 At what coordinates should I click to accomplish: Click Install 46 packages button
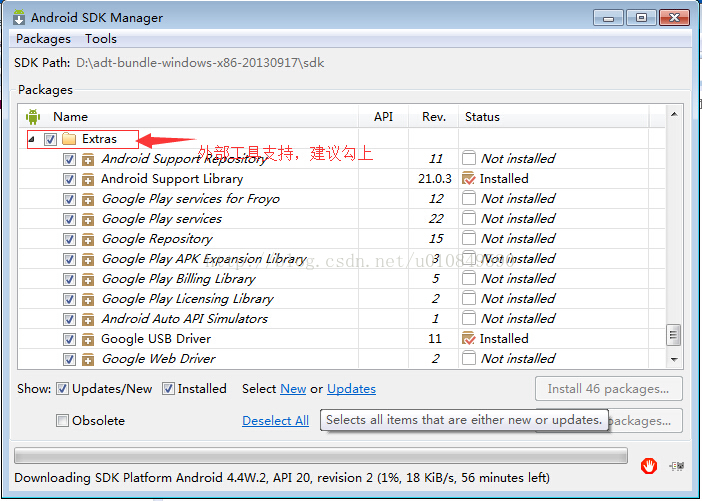coord(608,389)
